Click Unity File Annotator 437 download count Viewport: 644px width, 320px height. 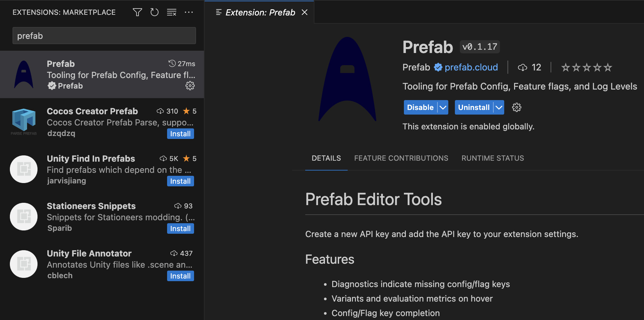pyautogui.click(x=181, y=253)
